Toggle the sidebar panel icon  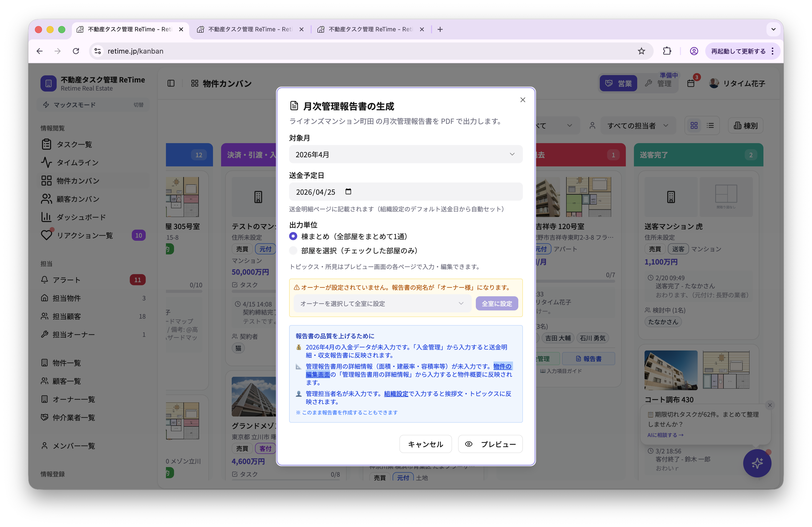pos(171,83)
